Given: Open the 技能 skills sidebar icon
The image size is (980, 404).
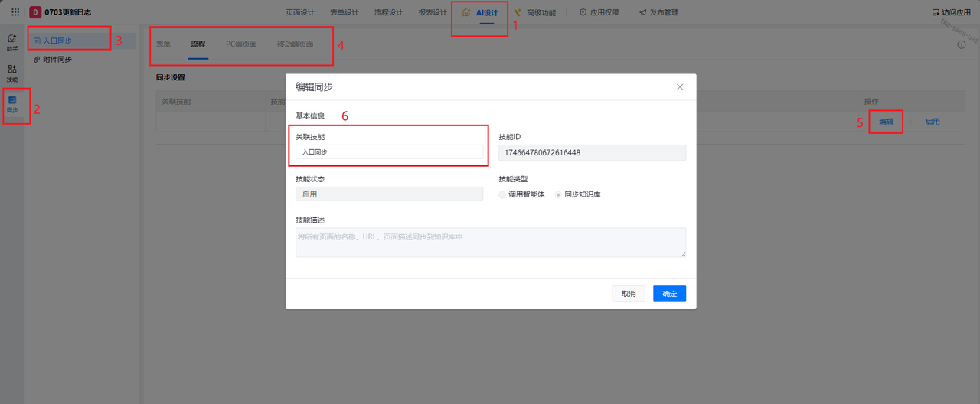Looking at the screenshot, I should click(12, 73).
